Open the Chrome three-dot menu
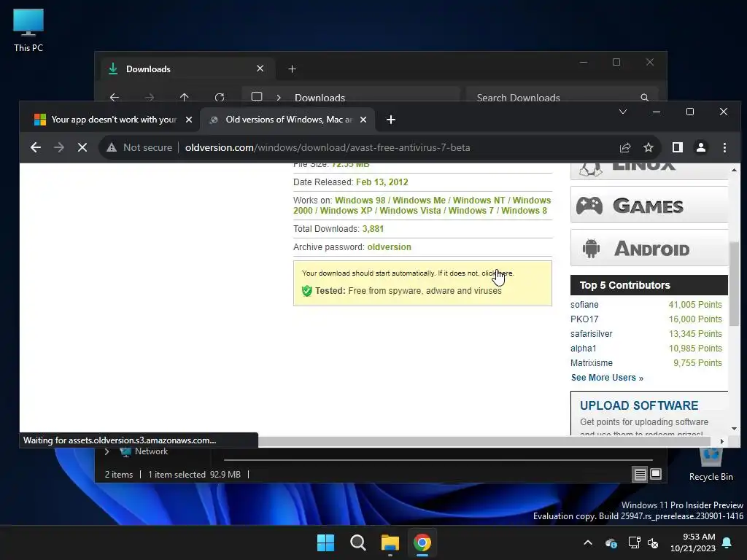This screenshot has width=747, height=560. (x=724, y=147)
